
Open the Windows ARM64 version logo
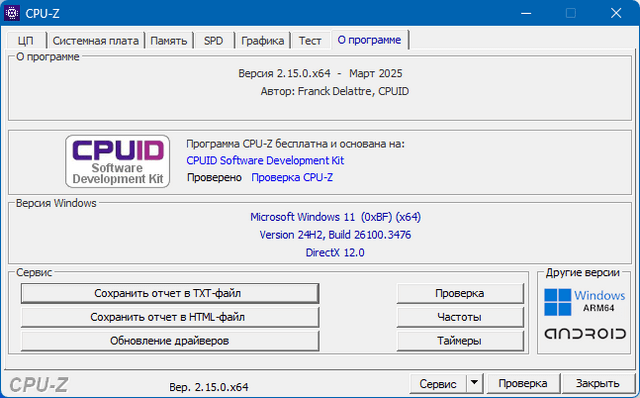[x=584, y=302]
